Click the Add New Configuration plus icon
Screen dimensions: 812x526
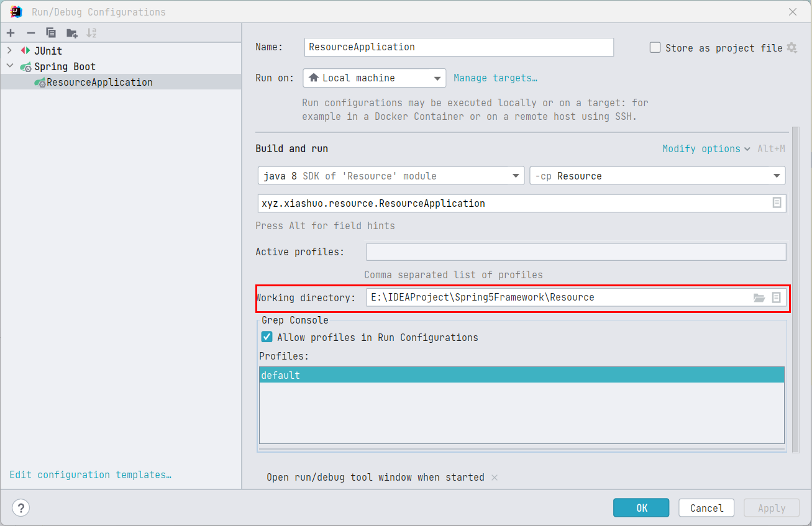click(x=11, y=33)
